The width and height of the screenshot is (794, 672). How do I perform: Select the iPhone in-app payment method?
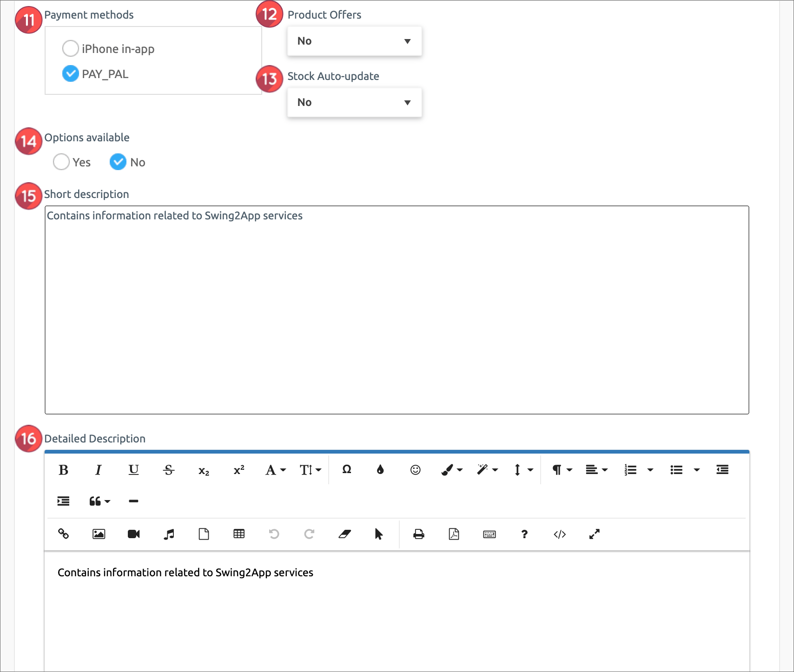pos(70,48)
